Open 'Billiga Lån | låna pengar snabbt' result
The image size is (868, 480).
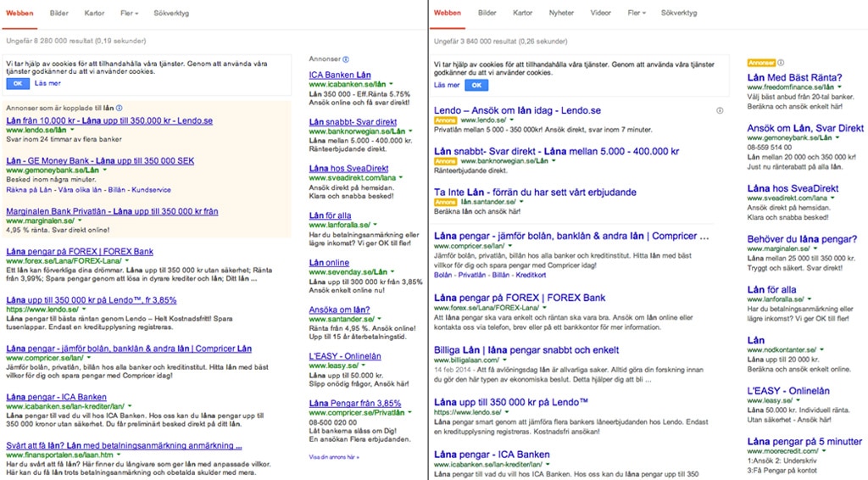(526, 350)
